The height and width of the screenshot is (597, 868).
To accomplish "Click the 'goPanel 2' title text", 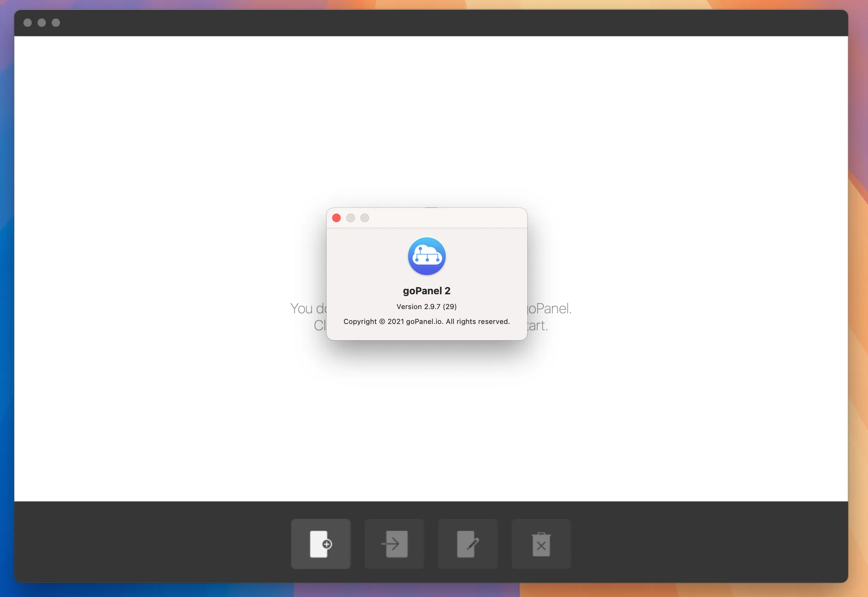I will tap(427, 291).
